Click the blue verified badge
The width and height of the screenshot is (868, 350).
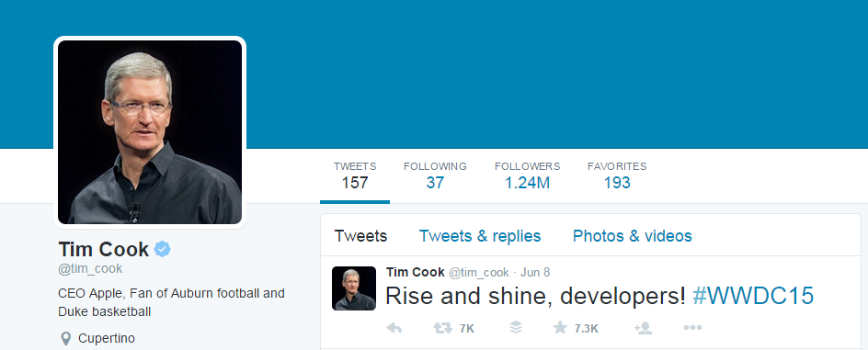(162, 249)
